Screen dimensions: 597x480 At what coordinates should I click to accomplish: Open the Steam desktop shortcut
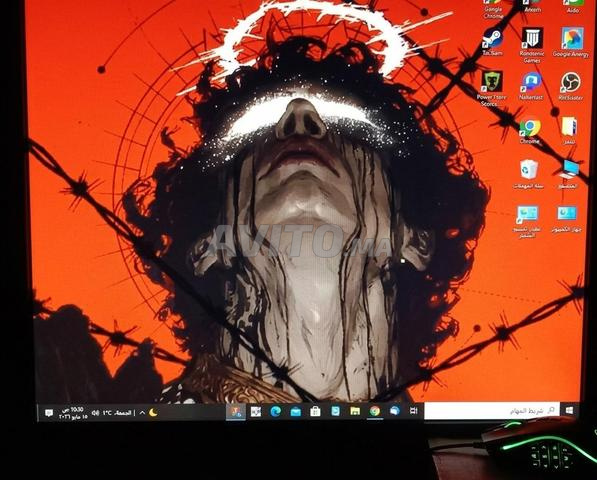[493, 39]
